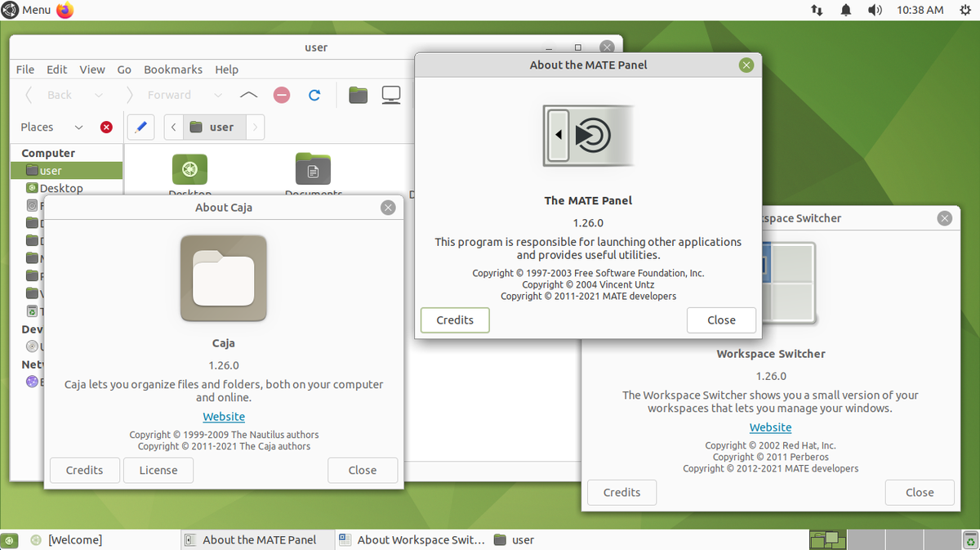The image size is (980, 550).
Task: Open the settings gear in system tray
Action: [964, 10]
